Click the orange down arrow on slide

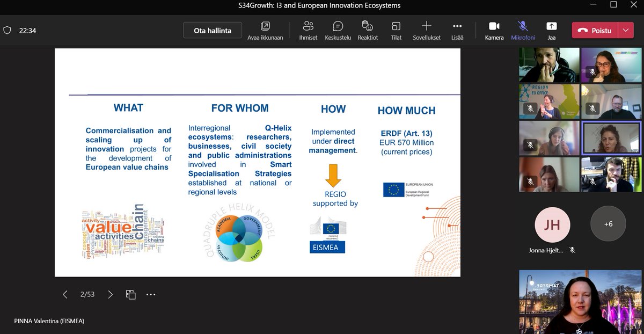click(334, 176)
